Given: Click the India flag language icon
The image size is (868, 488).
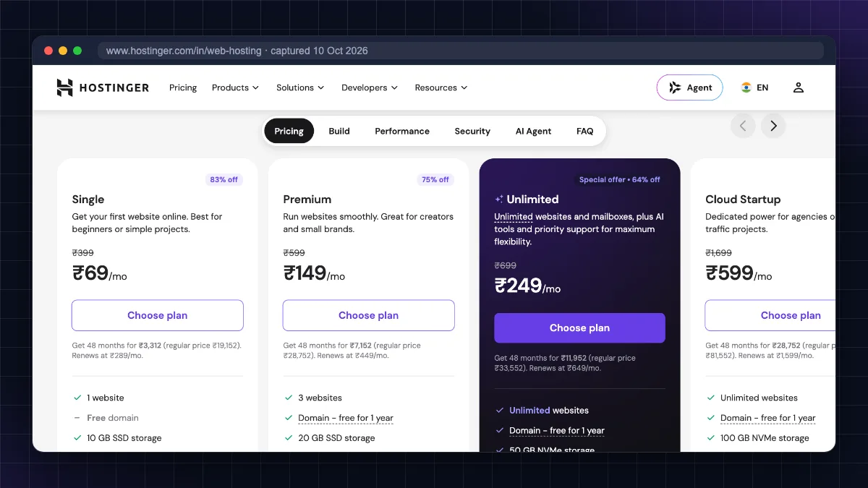Looking at the screenshot, I should (746, 87).
